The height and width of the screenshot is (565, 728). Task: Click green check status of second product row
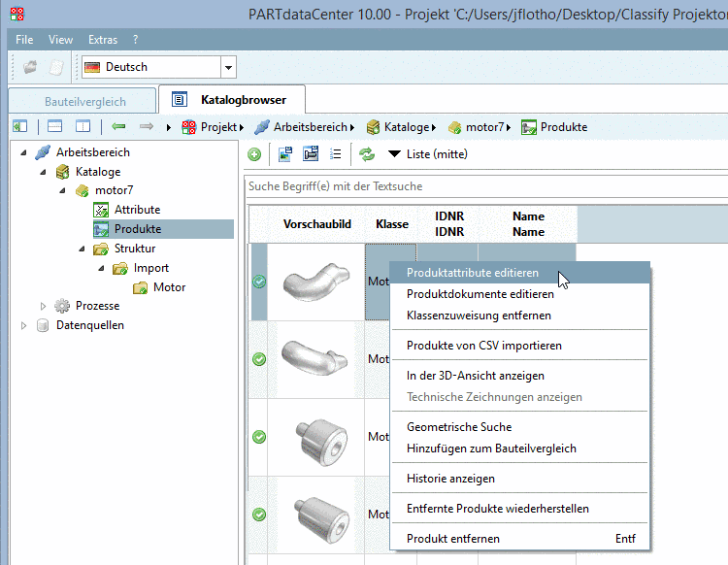[259, 359]
